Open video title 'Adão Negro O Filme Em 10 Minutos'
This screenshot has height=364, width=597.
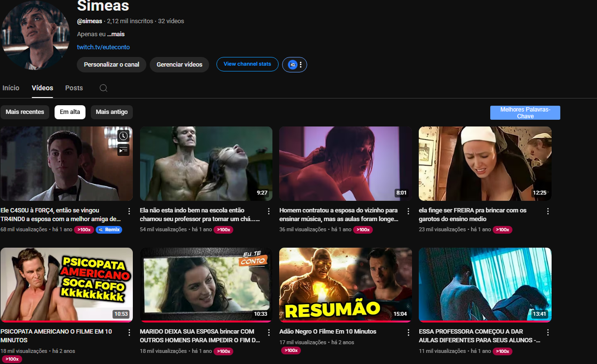coord(328,332)
